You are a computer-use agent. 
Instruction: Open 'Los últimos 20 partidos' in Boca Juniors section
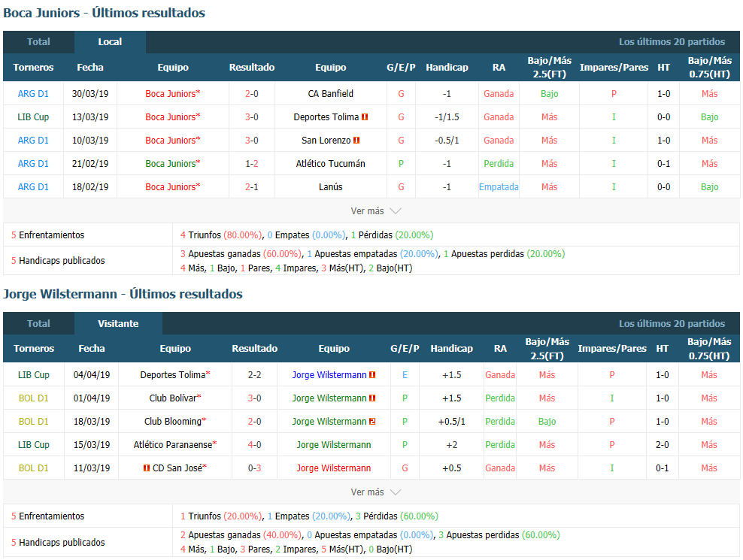672,41
